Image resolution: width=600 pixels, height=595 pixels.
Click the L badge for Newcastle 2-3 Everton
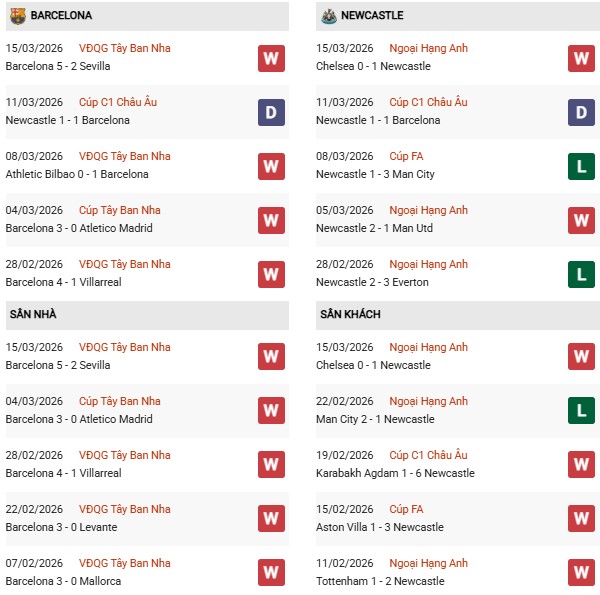[581, 274]
